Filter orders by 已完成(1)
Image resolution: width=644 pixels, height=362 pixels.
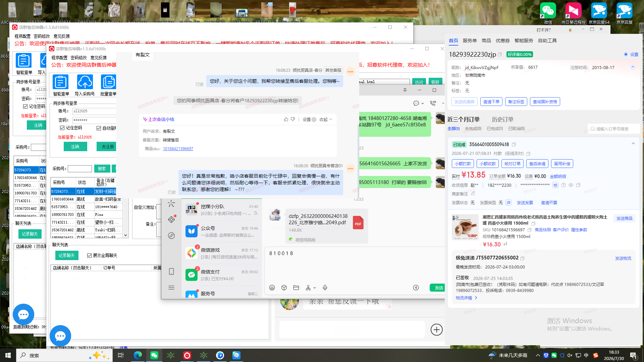point(495,129)
